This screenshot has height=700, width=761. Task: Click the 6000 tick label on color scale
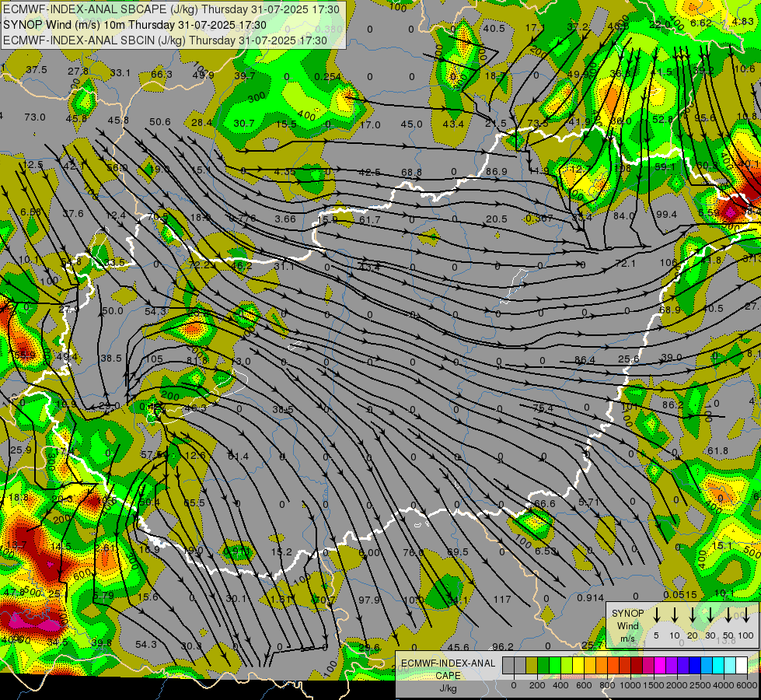(x=747, y=685)
